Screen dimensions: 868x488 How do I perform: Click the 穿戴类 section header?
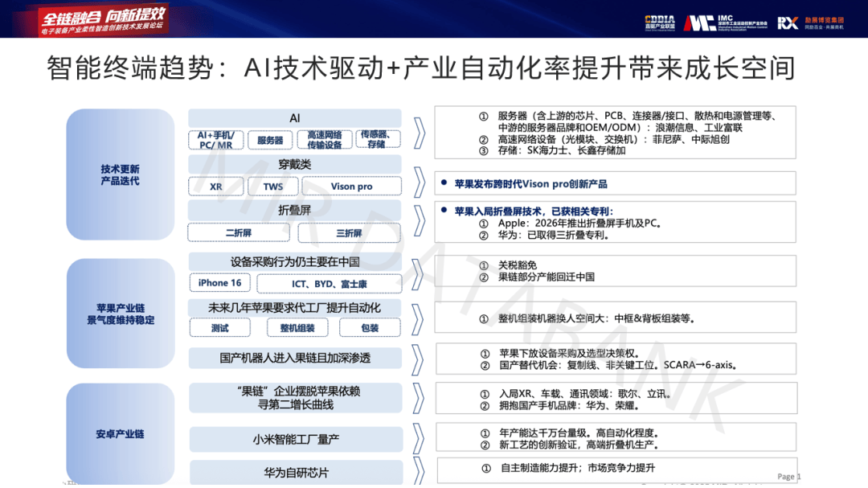[294, 164]
